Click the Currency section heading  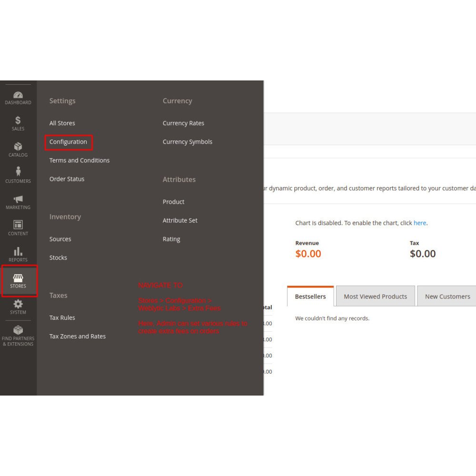[177, 101]
